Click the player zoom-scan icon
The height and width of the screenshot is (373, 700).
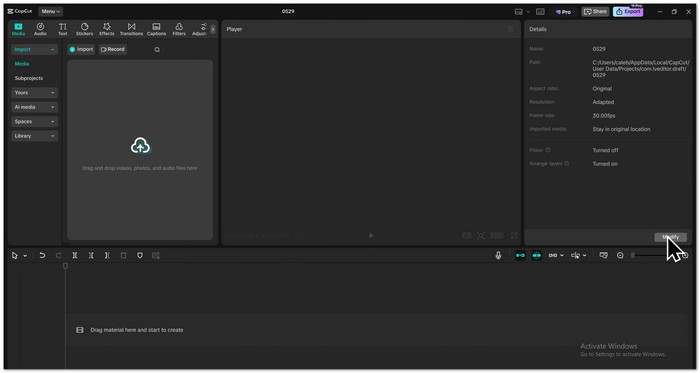pyautogui.click(x=481, y=236)
